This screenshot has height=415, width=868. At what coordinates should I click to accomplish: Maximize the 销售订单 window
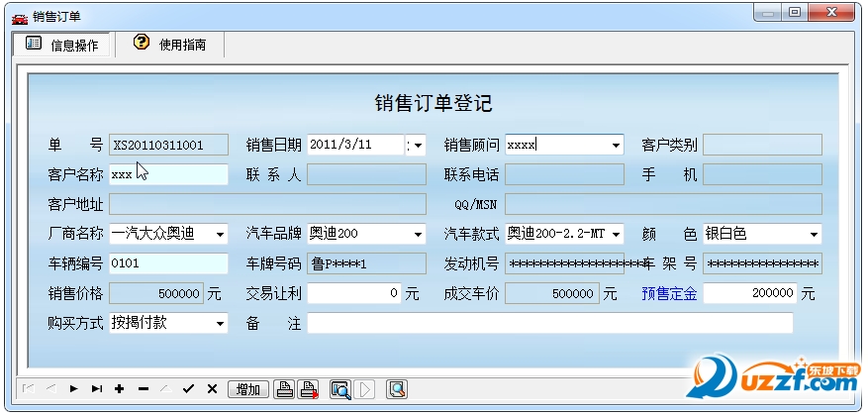click(795, 13)
